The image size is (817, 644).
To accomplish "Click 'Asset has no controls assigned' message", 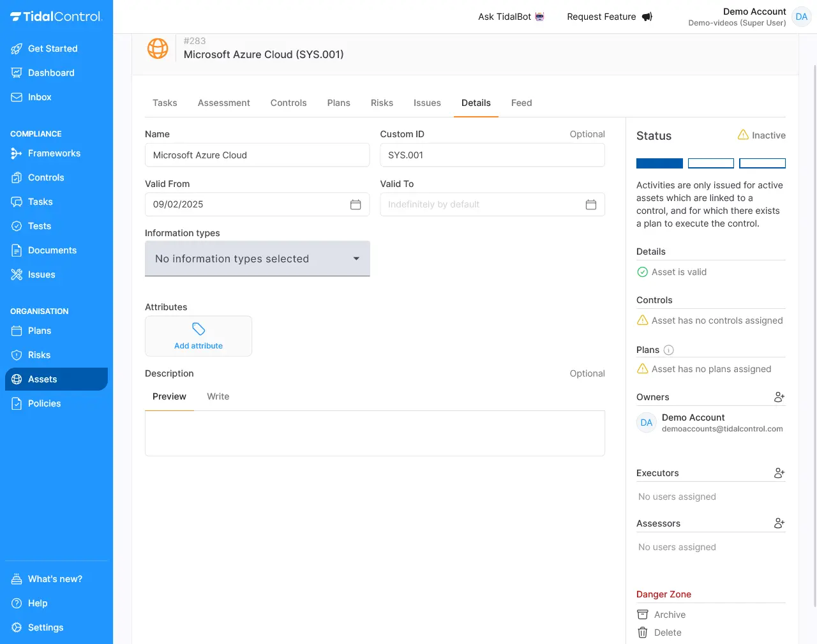I will click(710, 320).
